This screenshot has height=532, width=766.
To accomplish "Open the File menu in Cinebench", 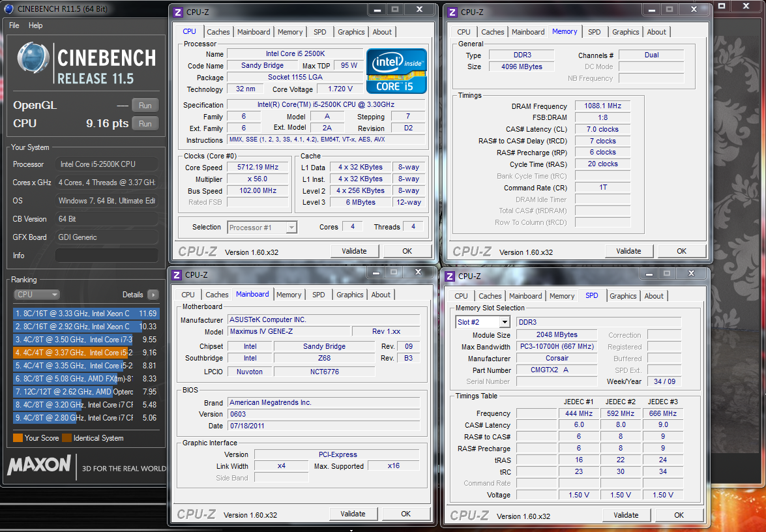I will [x=14, y=25].
